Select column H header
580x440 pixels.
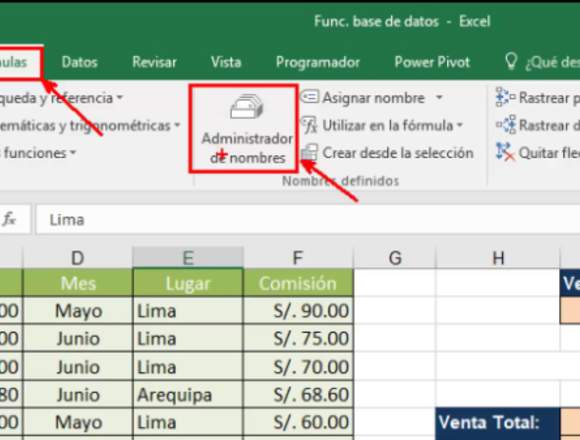(x=498, y=257)
